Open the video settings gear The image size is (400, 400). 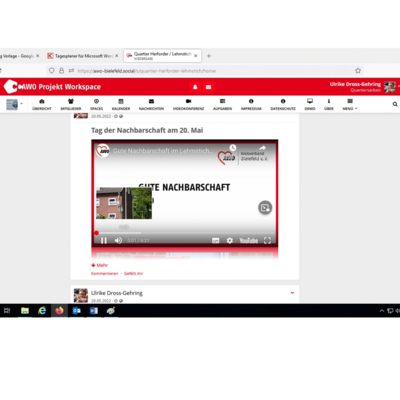[230, 240]
